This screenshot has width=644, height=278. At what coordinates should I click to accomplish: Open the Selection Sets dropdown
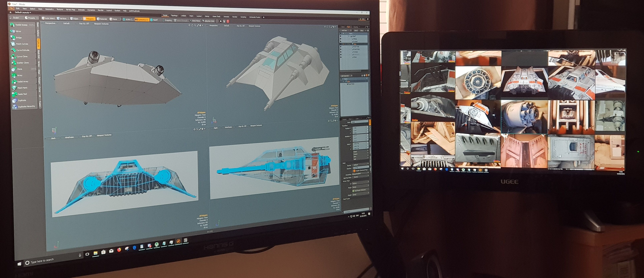coord(208,21)
